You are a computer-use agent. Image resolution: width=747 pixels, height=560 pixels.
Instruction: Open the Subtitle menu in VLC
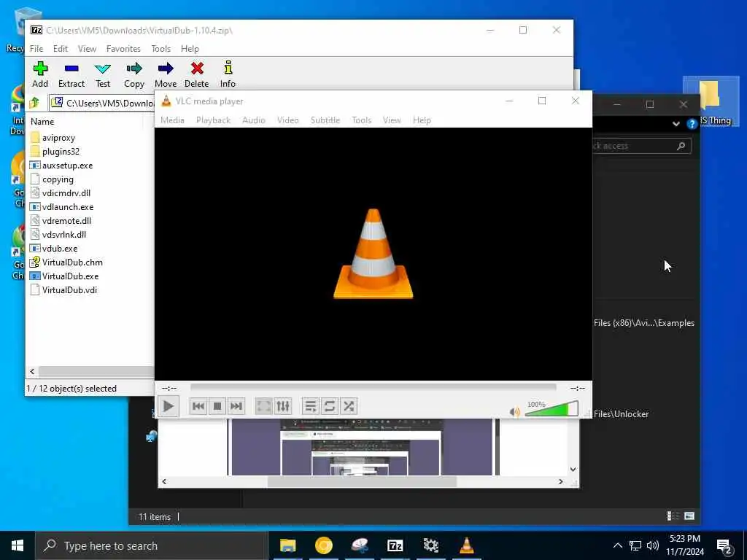click(325, 120)
